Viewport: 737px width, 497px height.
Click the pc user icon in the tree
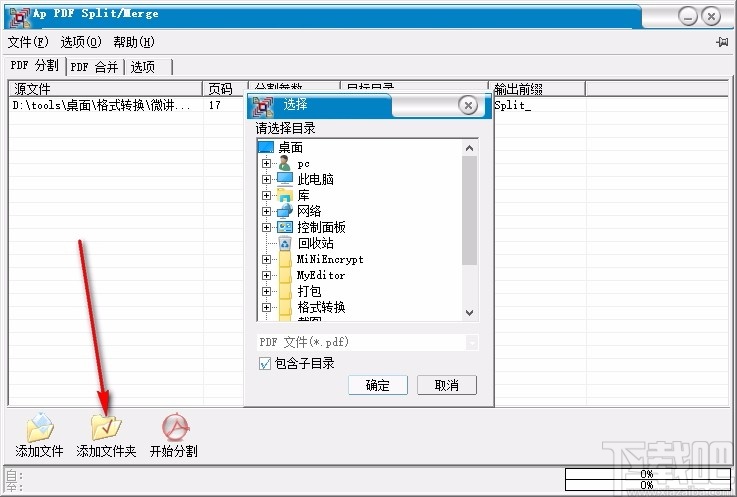pyautogui.click(x=284, y=164)
